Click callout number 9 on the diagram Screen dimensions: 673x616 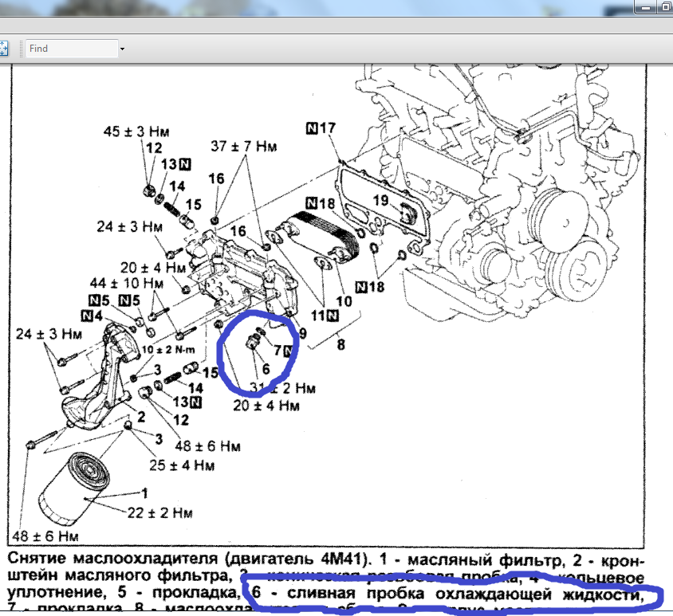302,333
